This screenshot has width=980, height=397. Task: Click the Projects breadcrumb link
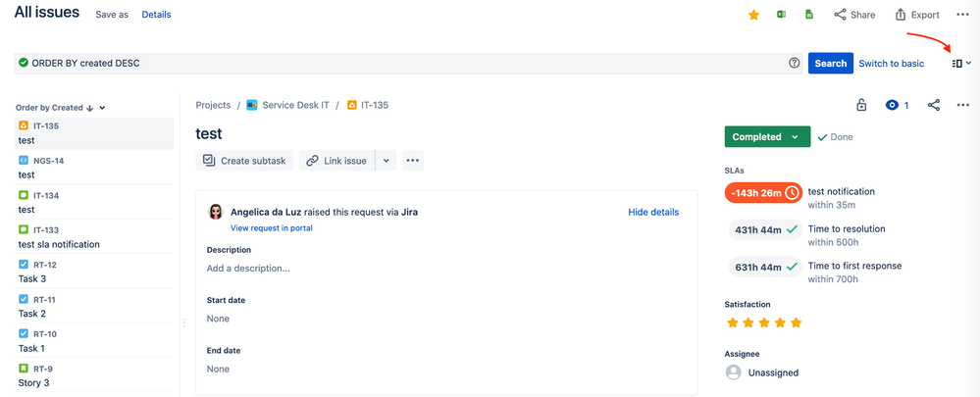[213, 105]
